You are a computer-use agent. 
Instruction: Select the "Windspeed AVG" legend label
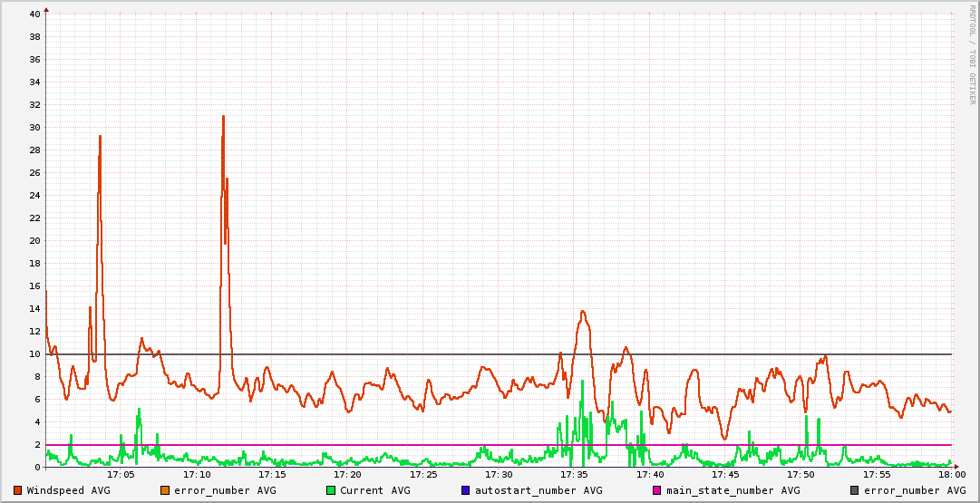[x=68, y=490]
